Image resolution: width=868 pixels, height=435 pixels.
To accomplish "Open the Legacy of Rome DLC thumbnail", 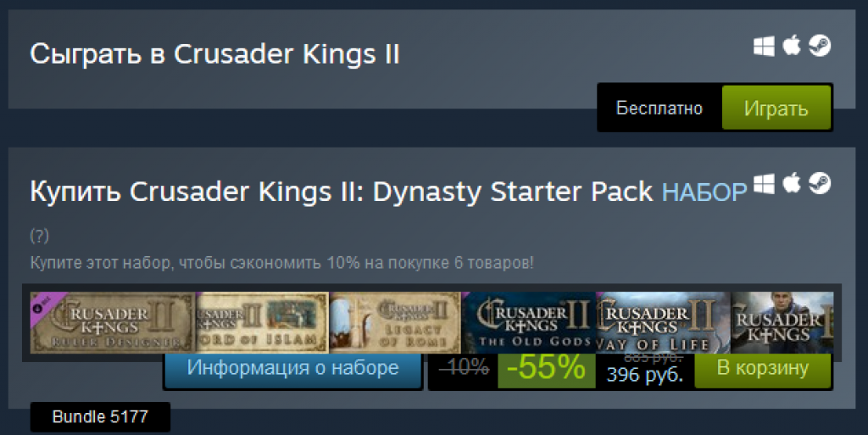I will (x=395, y=323).
